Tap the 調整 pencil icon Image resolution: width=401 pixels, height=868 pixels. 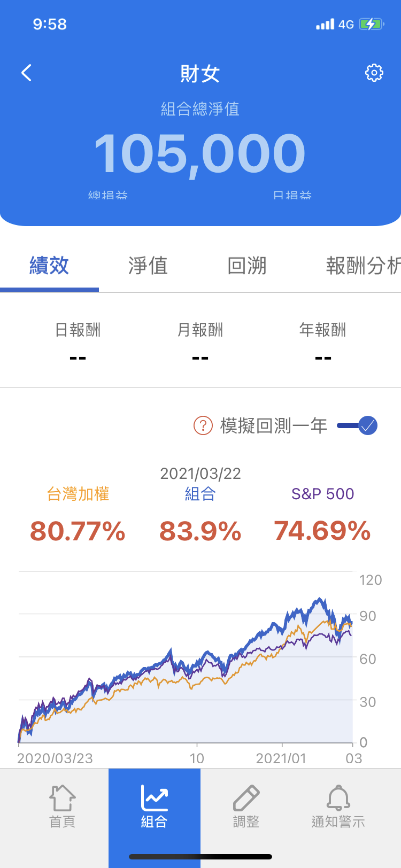(x=246, y=799)
